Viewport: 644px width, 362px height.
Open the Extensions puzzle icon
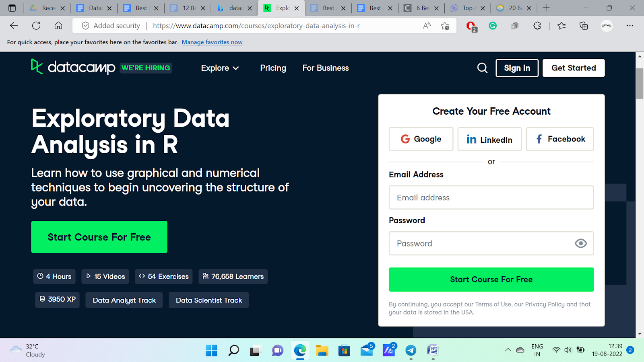(537, 26)
